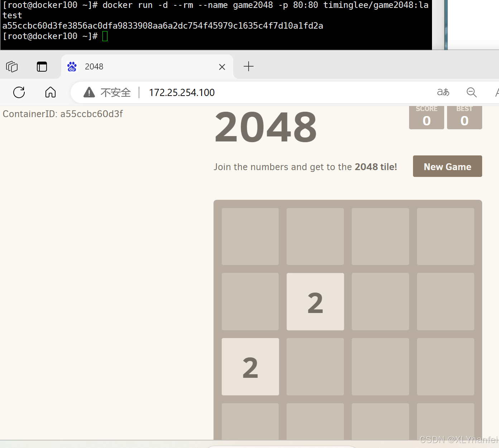The height and width of the screenshot is (448, 499).
Task: Click the Baidu paw favicon on tab
Action: (x=72, y=67)
